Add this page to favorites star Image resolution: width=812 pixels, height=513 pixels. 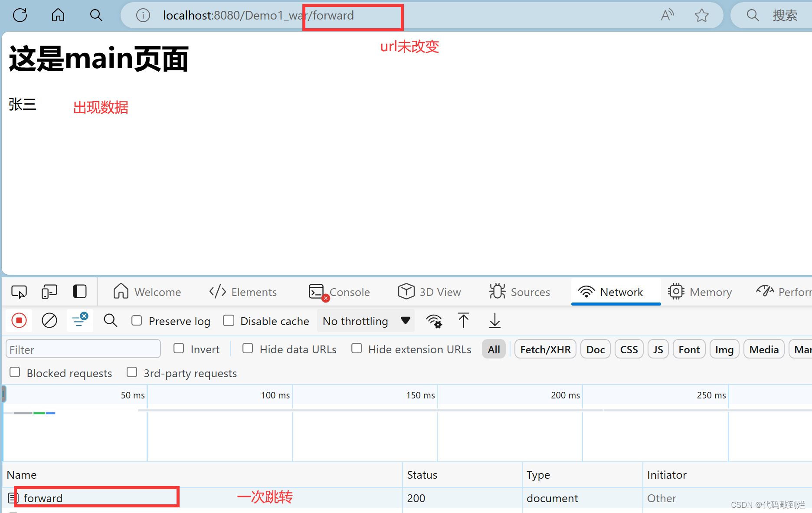point(701,16)
